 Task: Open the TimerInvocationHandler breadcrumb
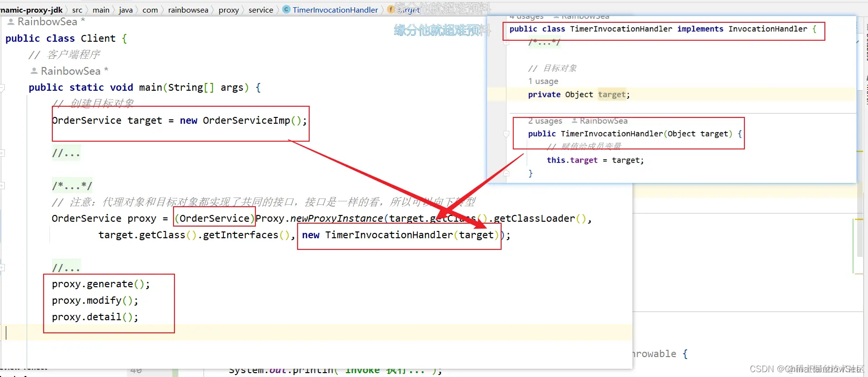coord(335,10)
